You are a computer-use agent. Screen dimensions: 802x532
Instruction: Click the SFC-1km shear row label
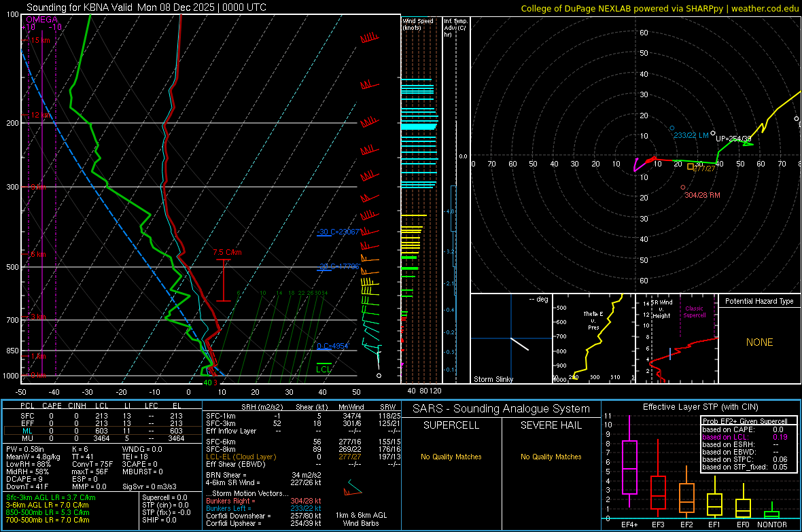[x=220, y=416]
